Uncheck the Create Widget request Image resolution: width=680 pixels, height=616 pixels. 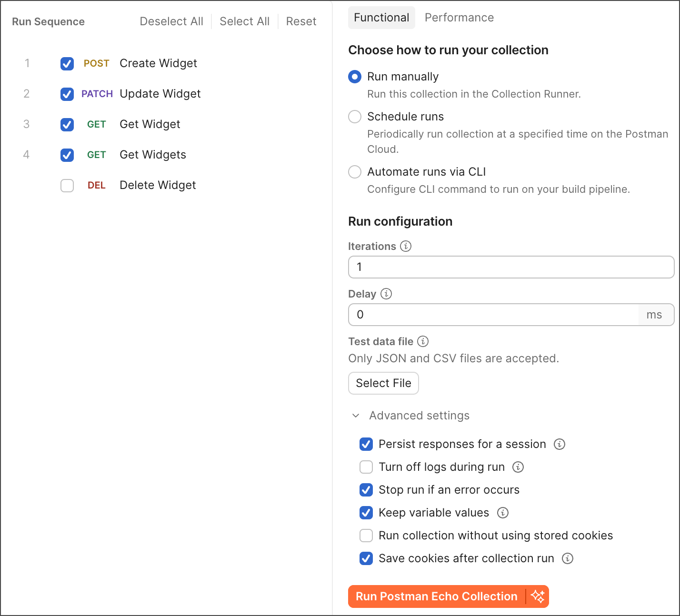click(67, 63)
